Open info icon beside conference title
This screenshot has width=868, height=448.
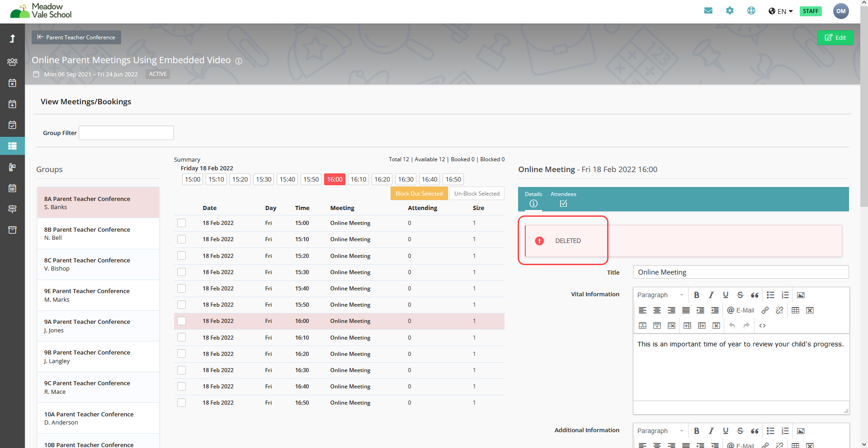(x=239, y=61)
